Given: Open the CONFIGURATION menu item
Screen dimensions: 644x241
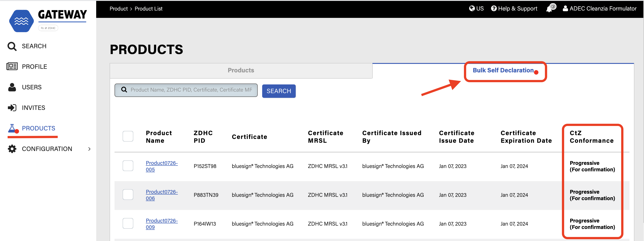Looking at the screenshot, I should (47, 149).
